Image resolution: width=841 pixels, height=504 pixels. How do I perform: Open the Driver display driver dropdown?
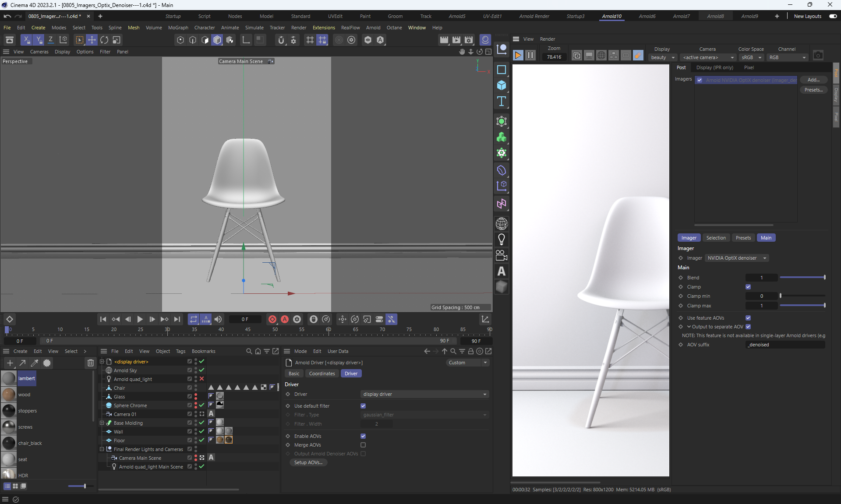point(424,394)
